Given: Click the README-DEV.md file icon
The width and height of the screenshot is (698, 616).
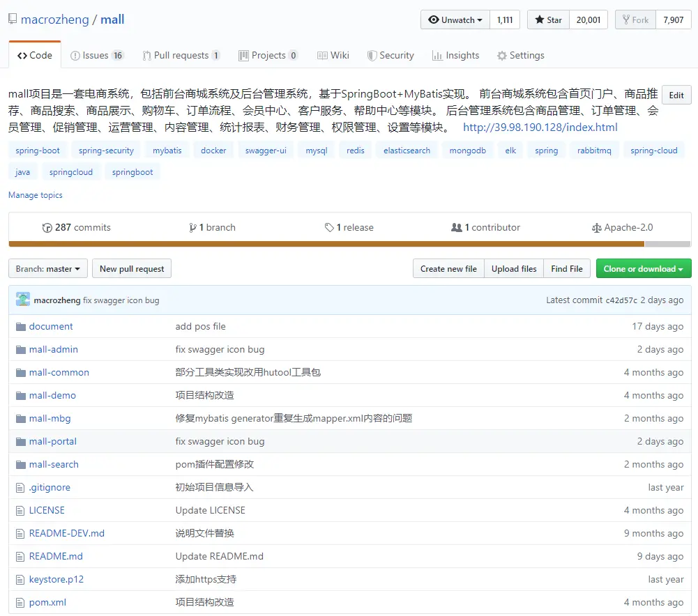Looking at the screenshot, I should click(x=20, y=534).
